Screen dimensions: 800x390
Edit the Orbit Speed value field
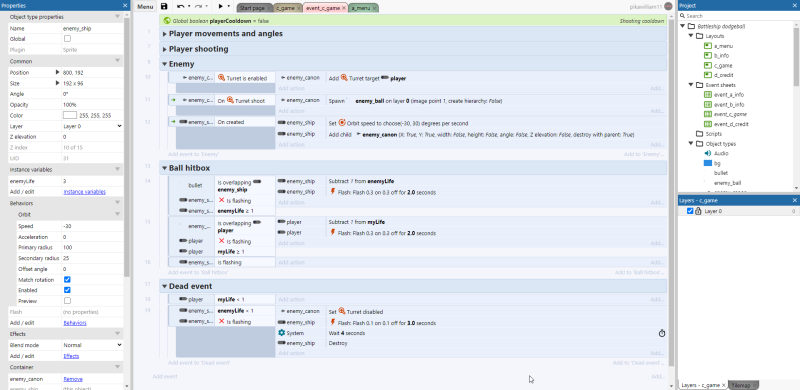[92, 226]
